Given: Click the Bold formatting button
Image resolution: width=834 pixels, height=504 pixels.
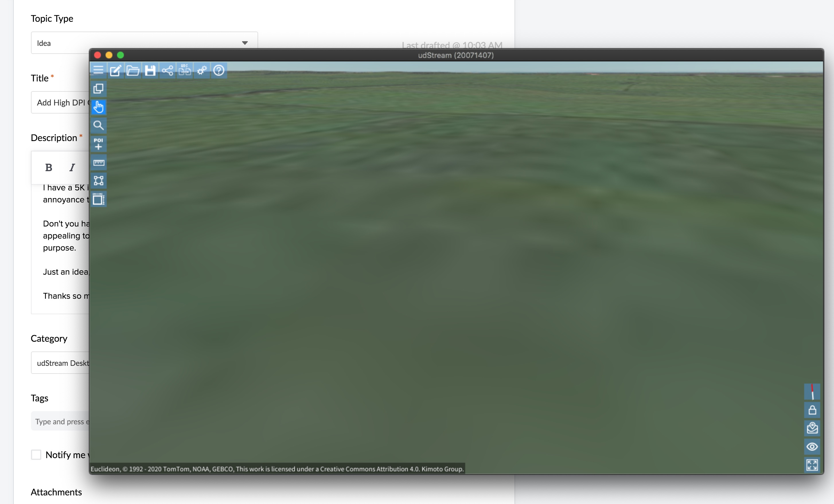Looking at the screenshot, I should pyautogui.click(x=48, y=167).
